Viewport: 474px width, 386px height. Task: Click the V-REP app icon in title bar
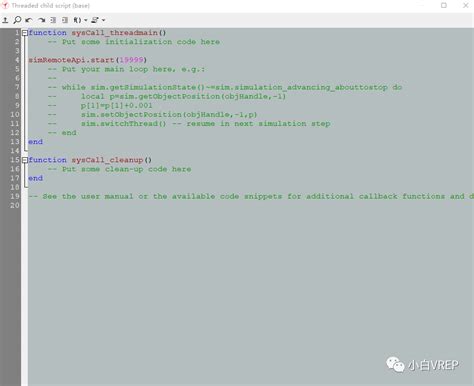point(5,5)
